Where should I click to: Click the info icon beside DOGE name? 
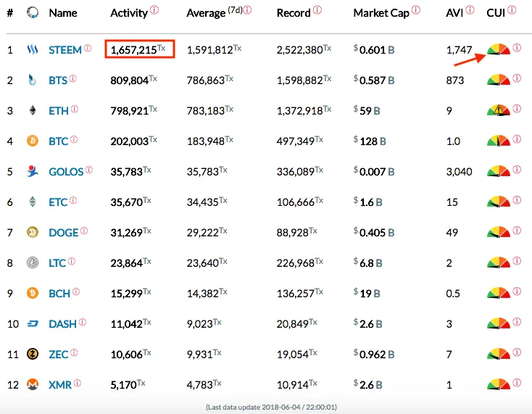point(84,231)
